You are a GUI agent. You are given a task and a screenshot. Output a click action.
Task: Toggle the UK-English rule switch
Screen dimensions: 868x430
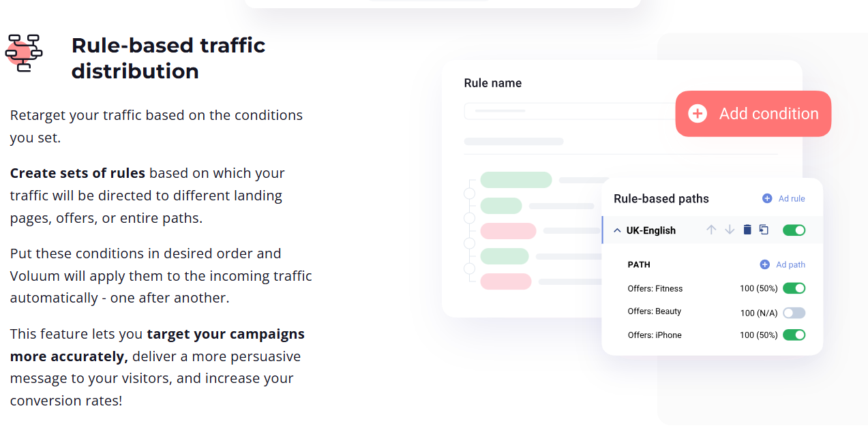[x=794, y=230]
